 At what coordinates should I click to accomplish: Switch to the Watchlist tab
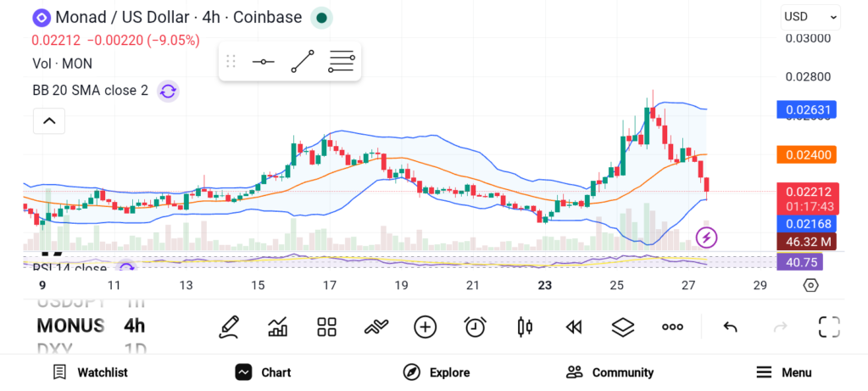click(91, 372)
